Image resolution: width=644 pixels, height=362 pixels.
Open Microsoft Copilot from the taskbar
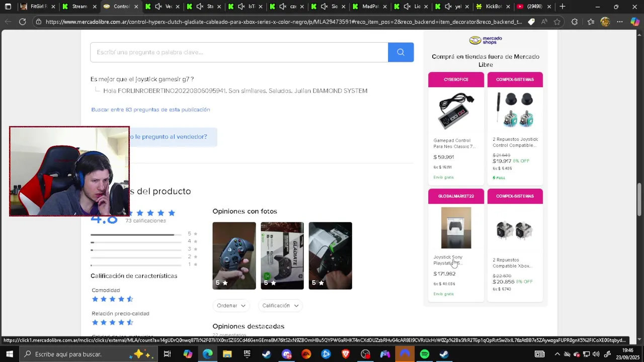(188, 354)
